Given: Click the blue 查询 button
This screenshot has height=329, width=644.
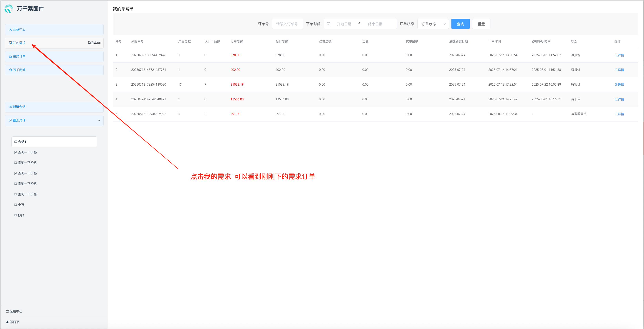Looking at the screenshot, I should (x=460, y=24).
